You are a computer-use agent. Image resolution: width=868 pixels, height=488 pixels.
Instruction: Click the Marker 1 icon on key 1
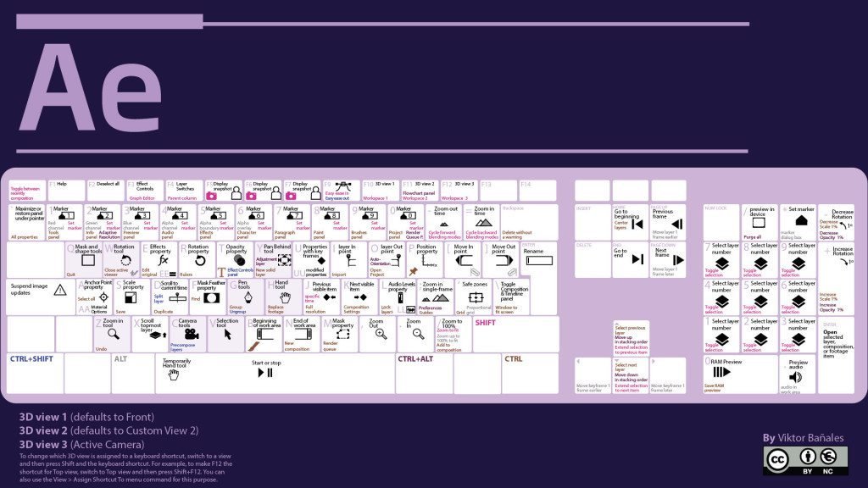point(66,215)
